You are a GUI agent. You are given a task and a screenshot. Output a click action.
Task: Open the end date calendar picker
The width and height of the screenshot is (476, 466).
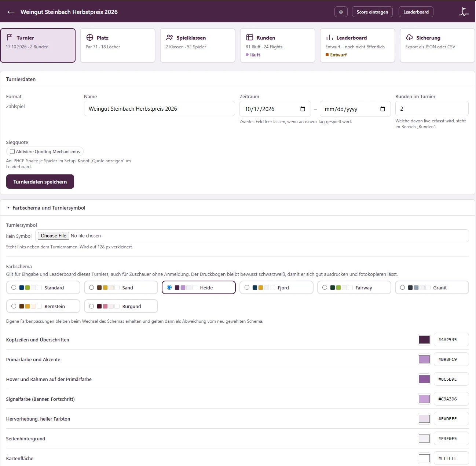(382, 109)
